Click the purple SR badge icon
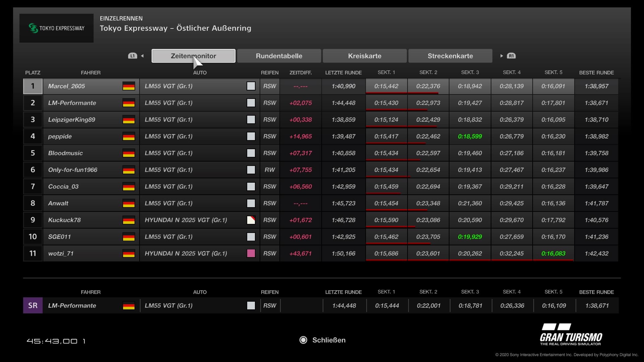This screenshot has height=362, width=644. pos(33,305)
